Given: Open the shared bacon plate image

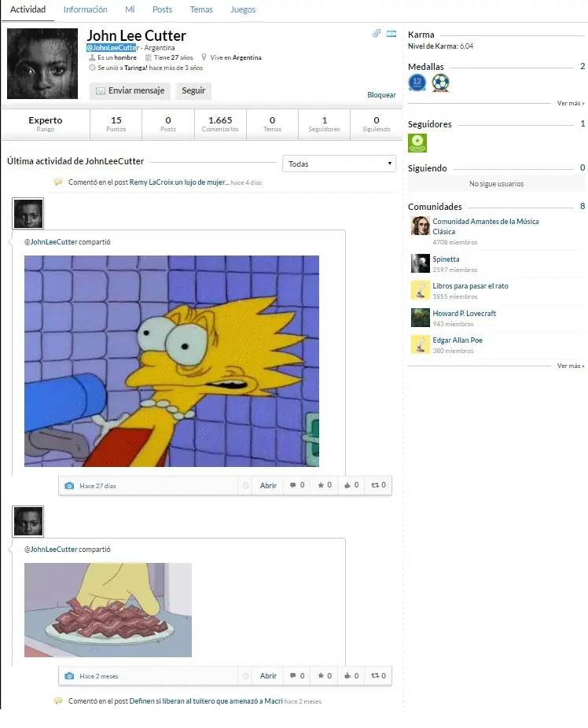Looking at the screenshot, I should (108, 609).
